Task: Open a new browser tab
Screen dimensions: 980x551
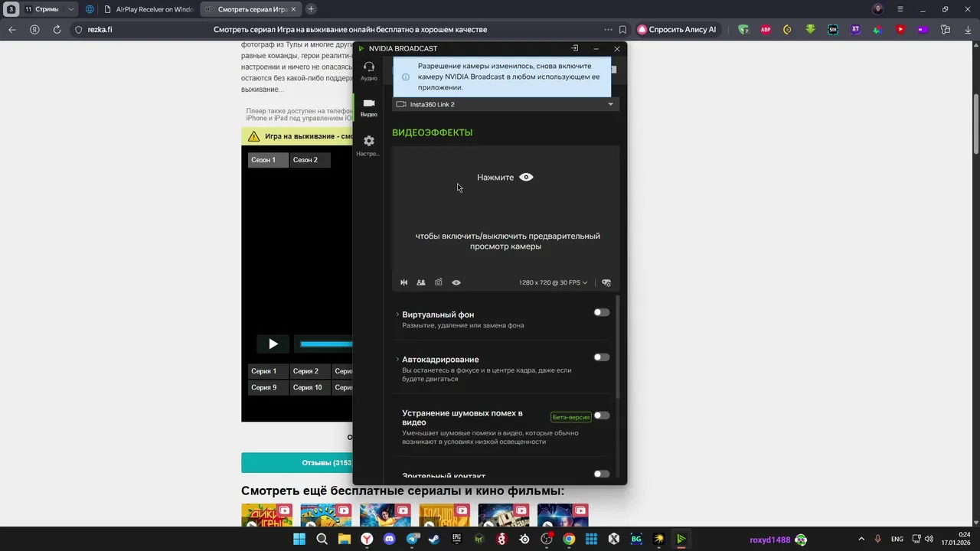Action: [x=311, y=9]
